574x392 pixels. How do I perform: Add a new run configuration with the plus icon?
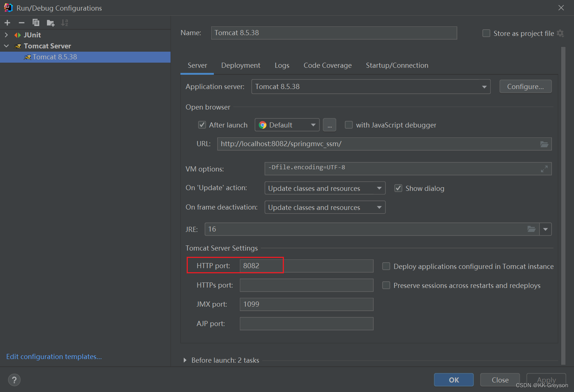7,23
